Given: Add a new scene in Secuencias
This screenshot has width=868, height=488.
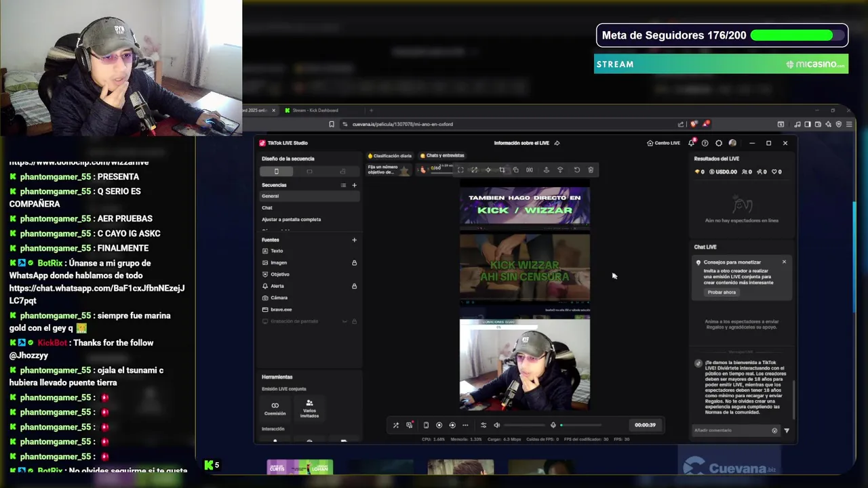Looking at the screenshot, I should tap(354, 185).
